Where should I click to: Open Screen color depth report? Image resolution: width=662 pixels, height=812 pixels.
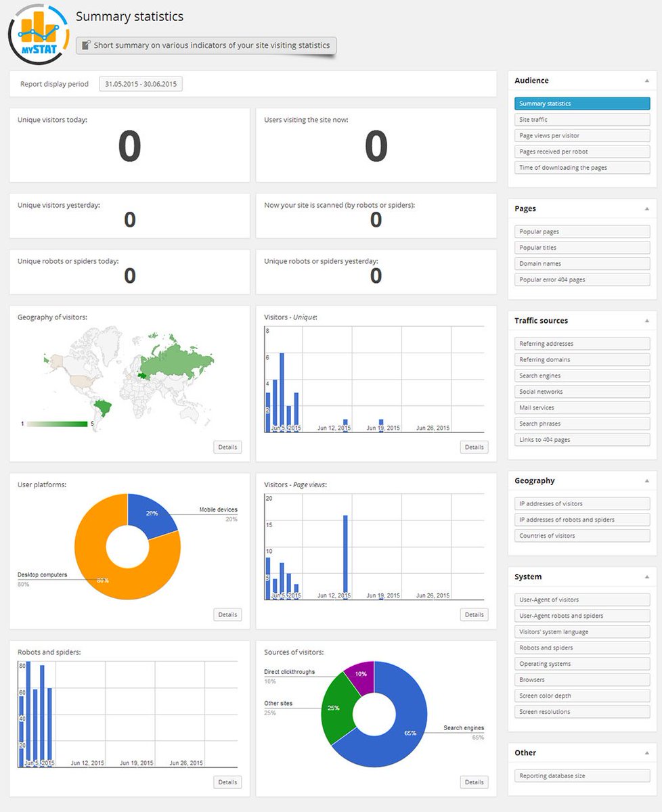pyautogui.click(x=582, y=696)
